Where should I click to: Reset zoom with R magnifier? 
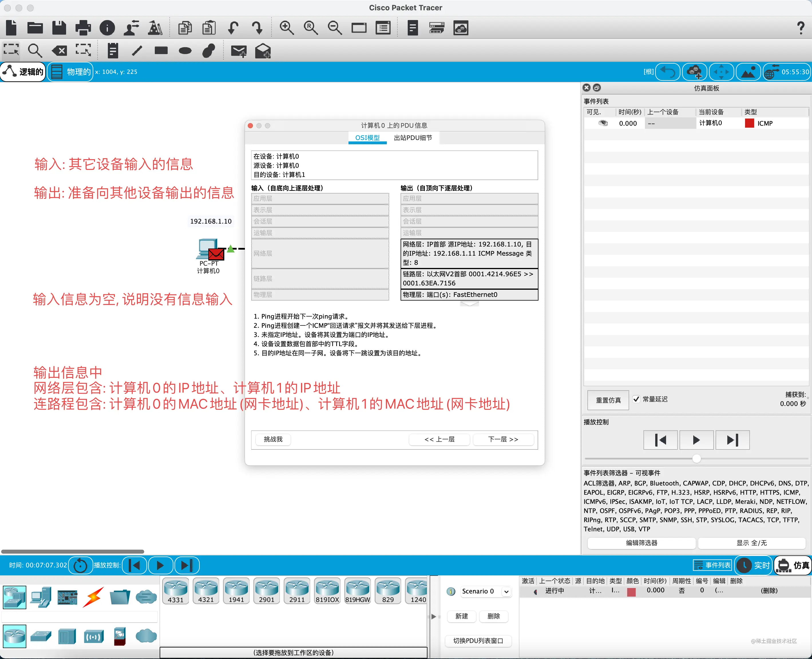pos(311,28)
